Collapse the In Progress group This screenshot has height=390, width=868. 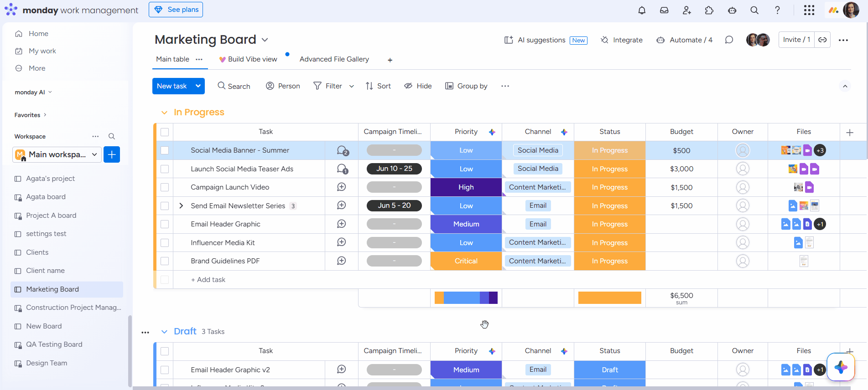164,113
